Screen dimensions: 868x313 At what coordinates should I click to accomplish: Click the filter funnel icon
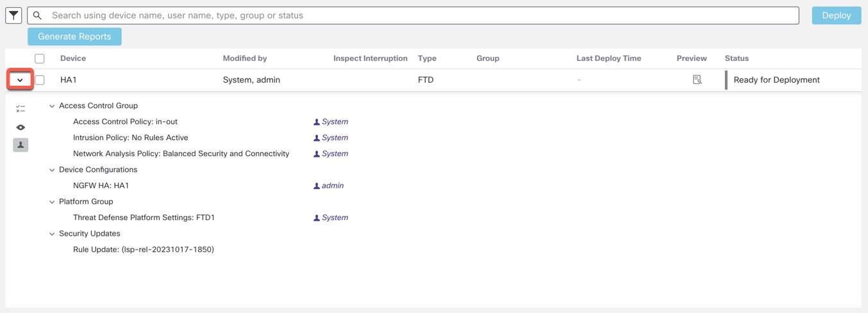click(13, 15)
